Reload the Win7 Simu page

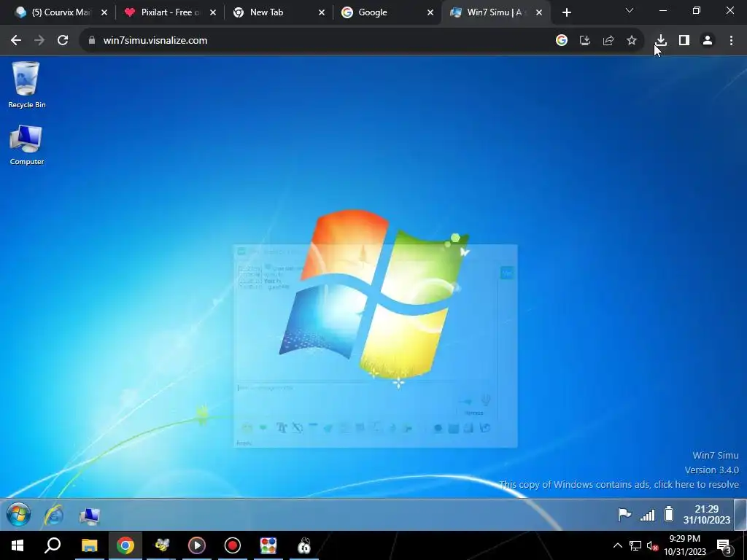click(63, 41)
